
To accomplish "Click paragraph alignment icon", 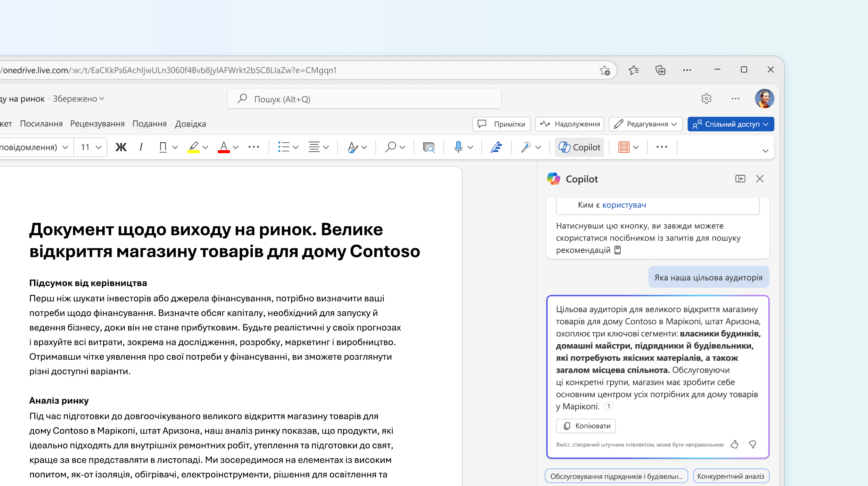I will (x=314, y=147).
